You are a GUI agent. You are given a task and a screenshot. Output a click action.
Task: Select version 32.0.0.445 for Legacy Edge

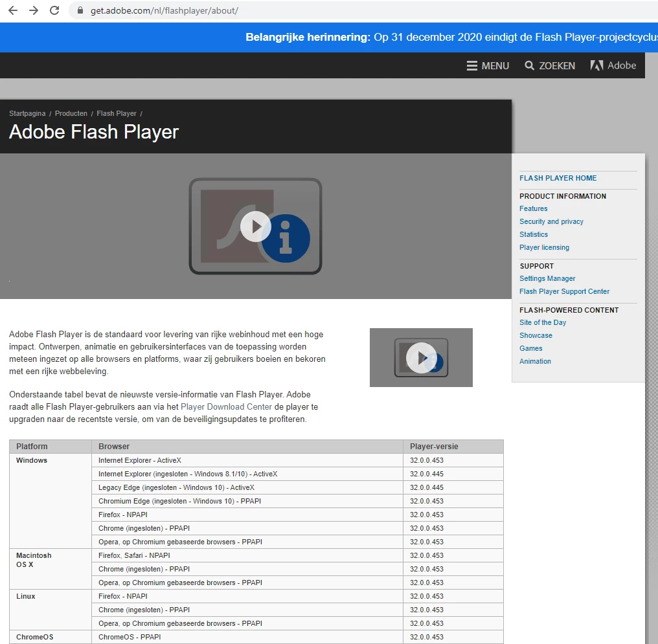[x=453, y=487]
